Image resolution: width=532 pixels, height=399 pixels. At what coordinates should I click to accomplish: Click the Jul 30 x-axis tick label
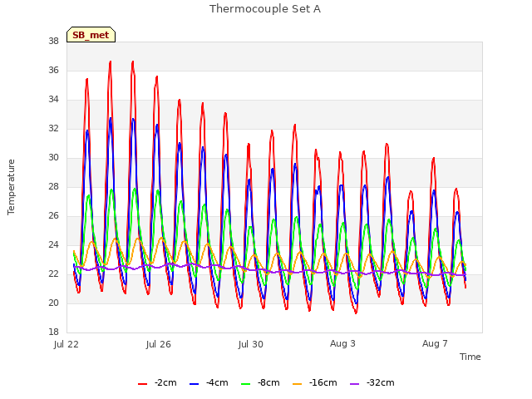[251, 344]
